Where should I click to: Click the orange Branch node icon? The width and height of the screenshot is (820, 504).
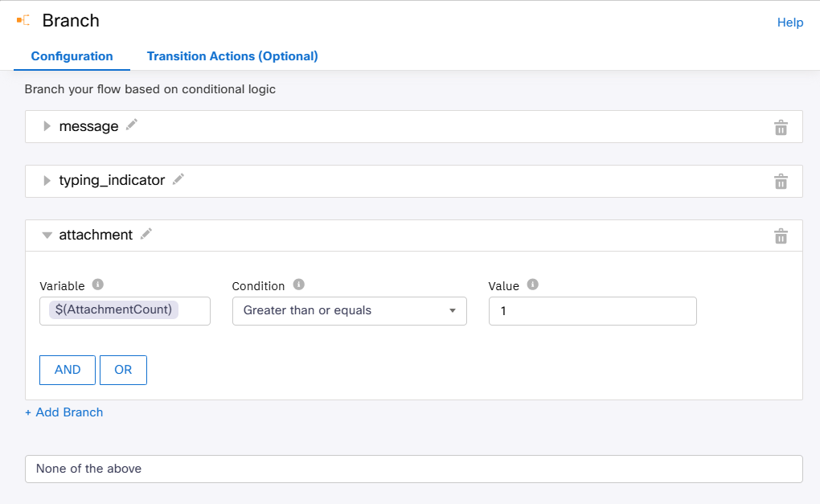[23, 20]
